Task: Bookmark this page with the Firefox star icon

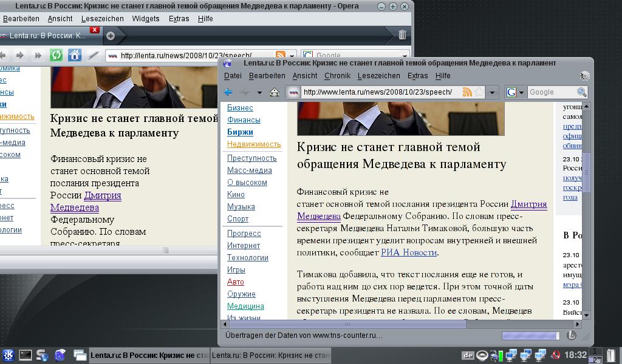Action: pyautogui.click(x=479, y=92)
